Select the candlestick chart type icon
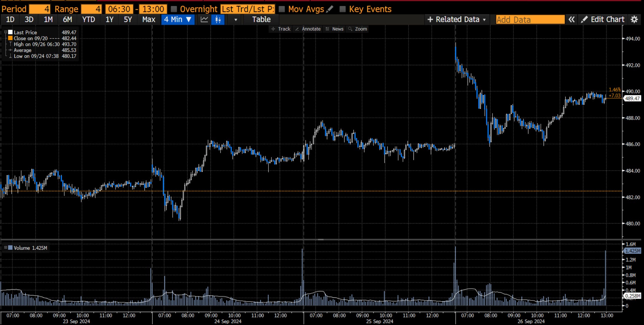Image resolution: width=644 pixels, height=325 pixels. click(218, 19)
